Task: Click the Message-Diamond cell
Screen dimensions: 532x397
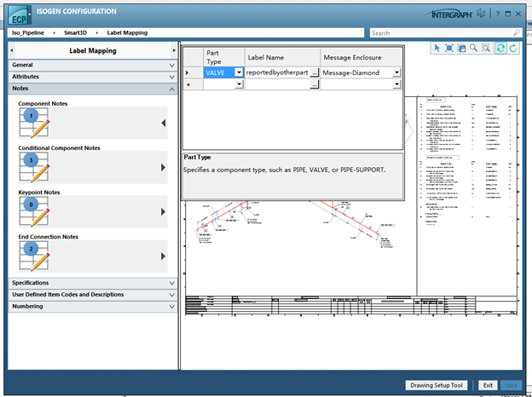Action: pyautogui.click(x=357, y=72)
